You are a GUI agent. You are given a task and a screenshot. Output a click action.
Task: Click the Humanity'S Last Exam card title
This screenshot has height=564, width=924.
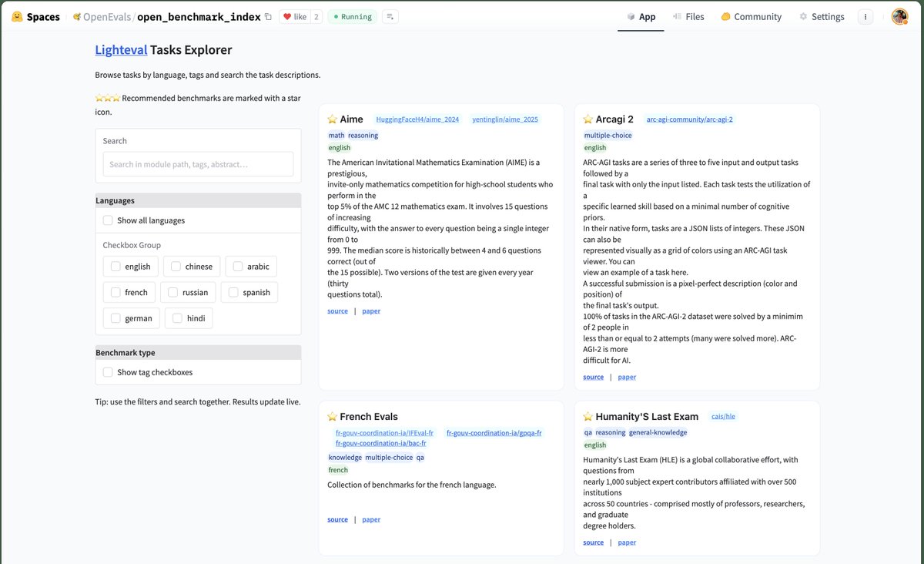647,417
